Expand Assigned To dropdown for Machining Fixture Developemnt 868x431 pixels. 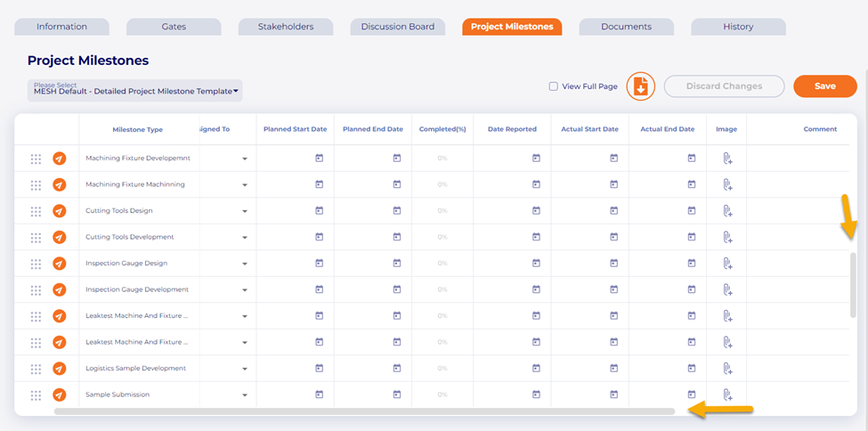click(244, 159)
